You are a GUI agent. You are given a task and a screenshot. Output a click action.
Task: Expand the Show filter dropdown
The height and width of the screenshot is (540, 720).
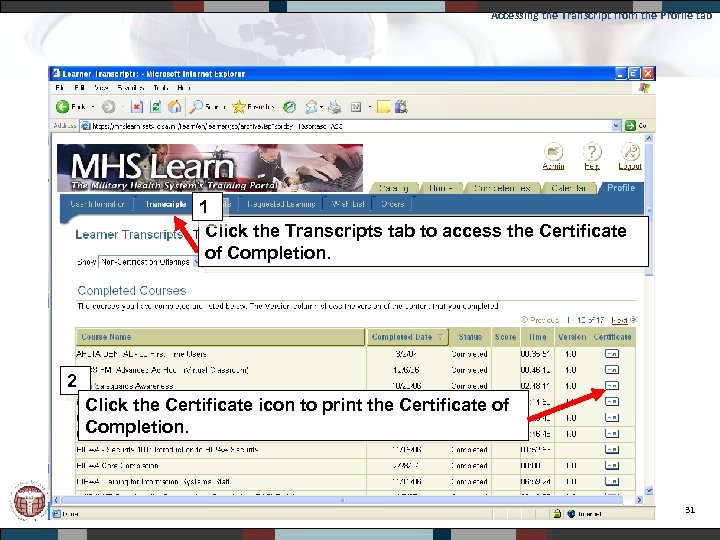(195, 262)
